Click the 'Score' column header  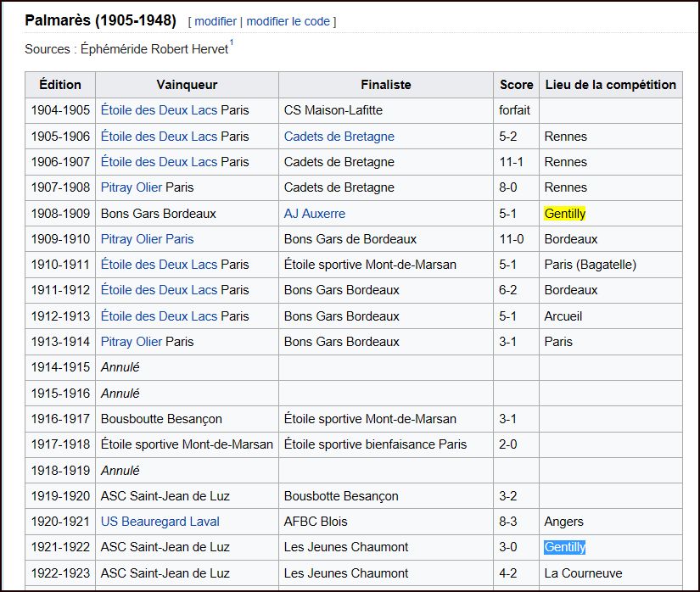(x=517, y=85)
